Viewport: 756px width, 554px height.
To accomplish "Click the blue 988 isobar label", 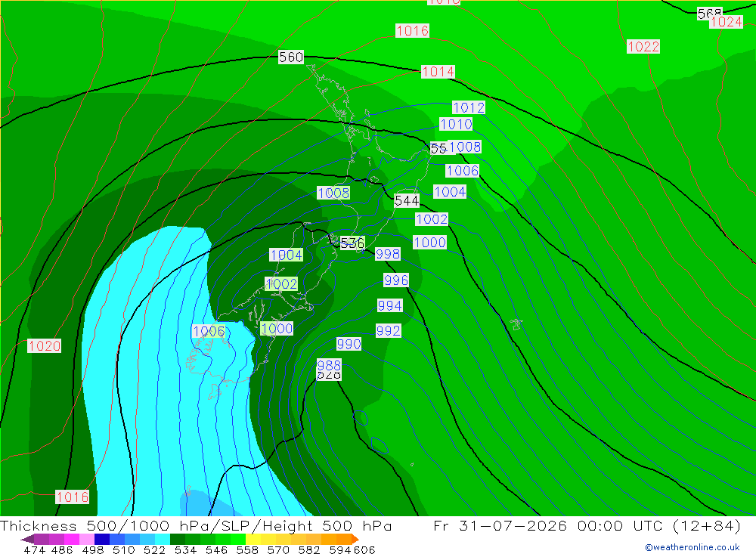I will (329, 365).
